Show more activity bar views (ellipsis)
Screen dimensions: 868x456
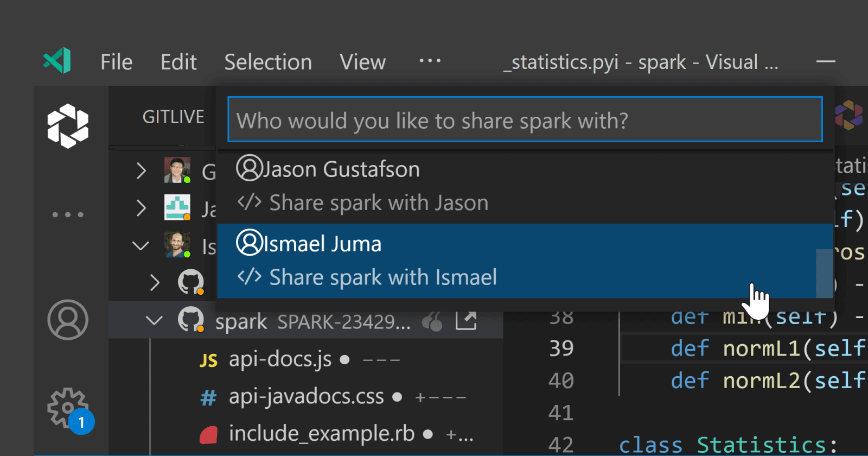pos(68,214)
